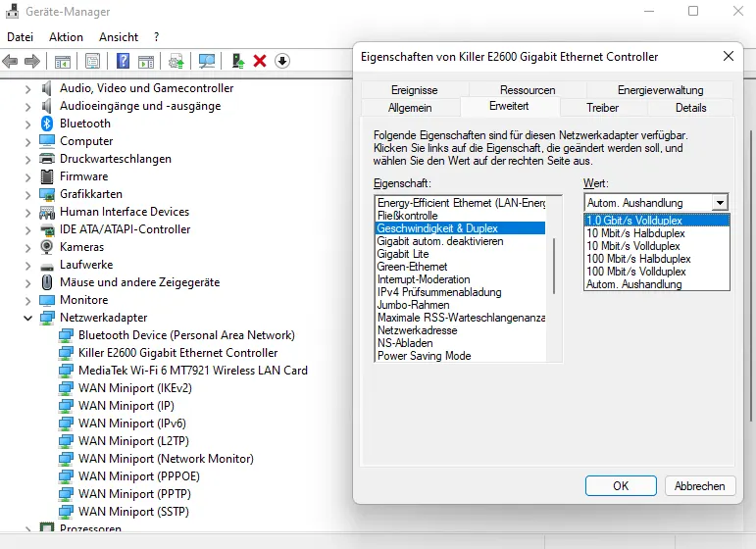Click the Abbrechen button
The width and height of the screenshot is (756, 549).
[700, 486]
